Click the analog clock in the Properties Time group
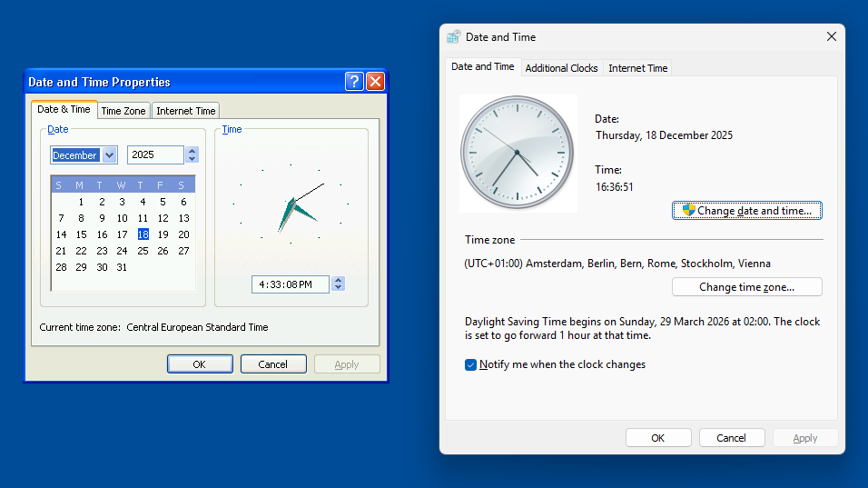868x488 pixels. pyautogui.click(x=291, y=204)
